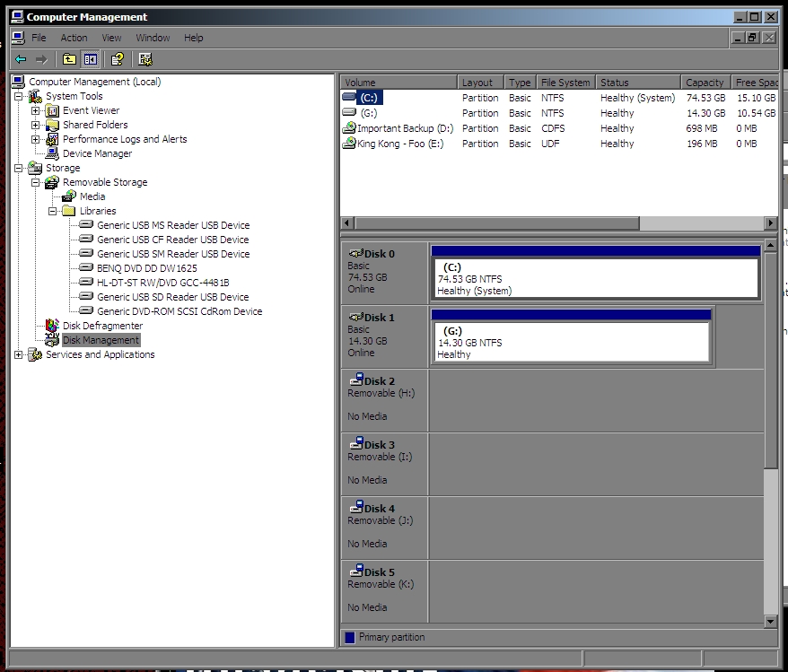Open the Action menu
This screenshot has height=672, width=788.
74,38
